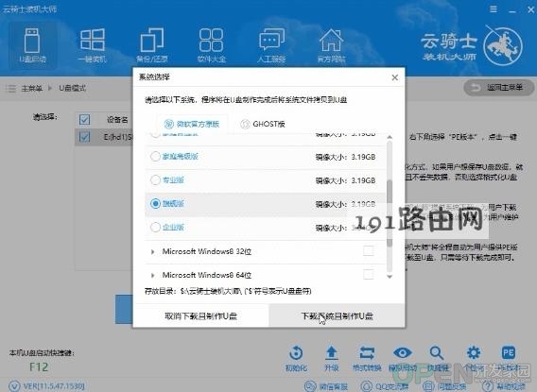Open the 人工服务 human support section
The image size is (537, 392).
pos(271,45)
